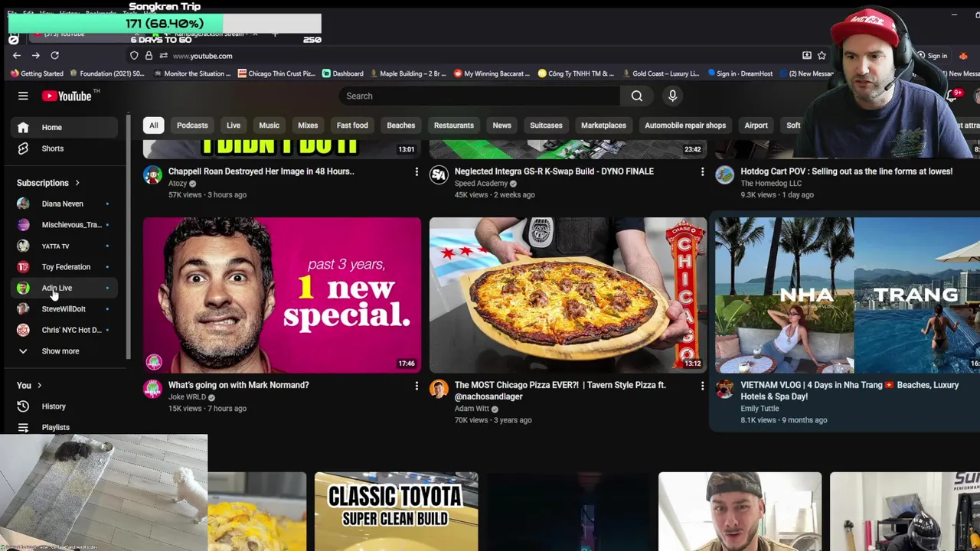Open 'Chappell Roan Destroyed Her Image' title
Image resolution: width=980 pixels, height=551 pixels.
pyautogui.click(x=261, y=171)
